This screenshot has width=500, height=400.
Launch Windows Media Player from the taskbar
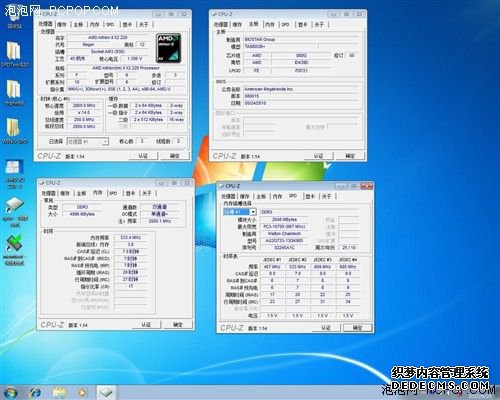click(83, 393)
